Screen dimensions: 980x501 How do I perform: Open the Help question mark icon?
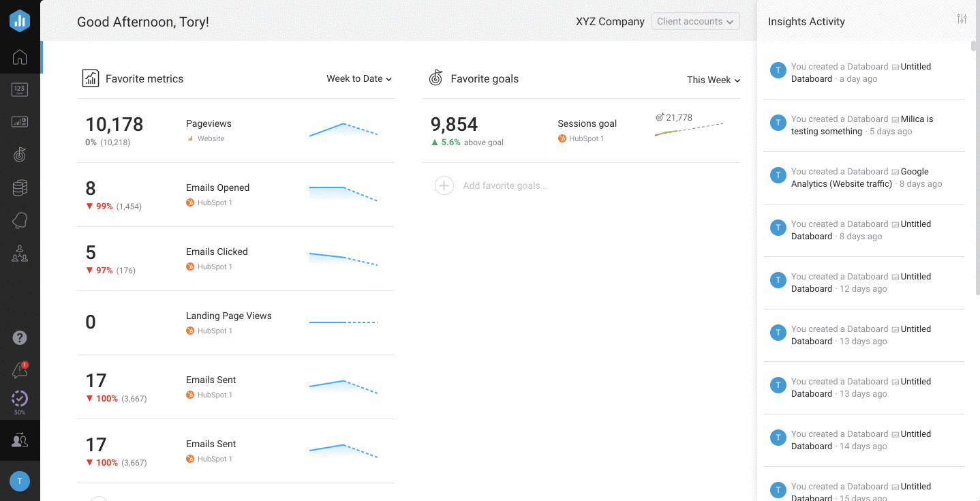click(x=20, y=337)
